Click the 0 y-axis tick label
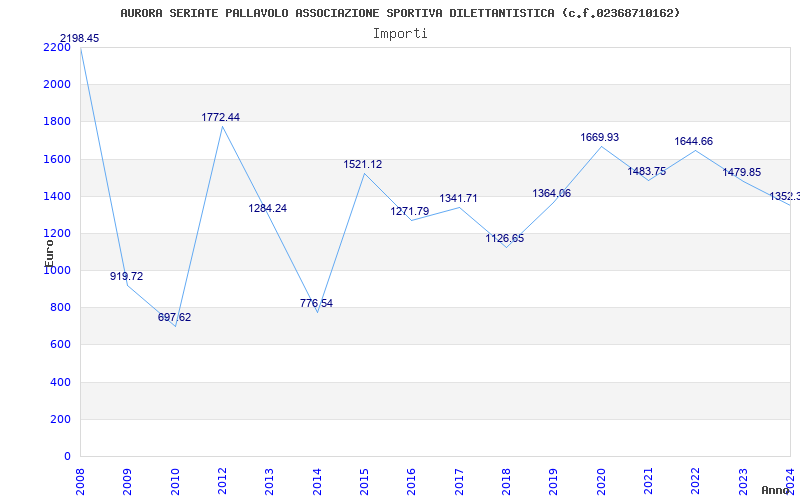This screenshot has width=800, height=500. 67,457
